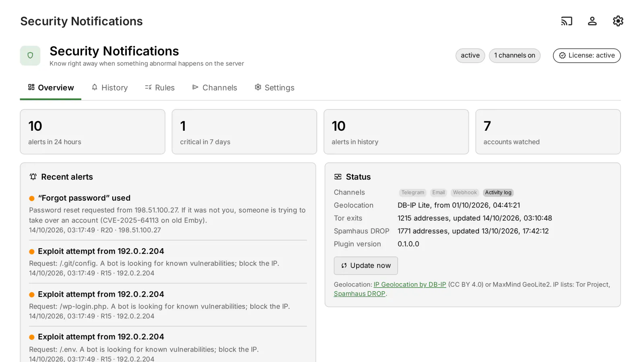
Task: Click the active status badge
Action: [470, 56]
